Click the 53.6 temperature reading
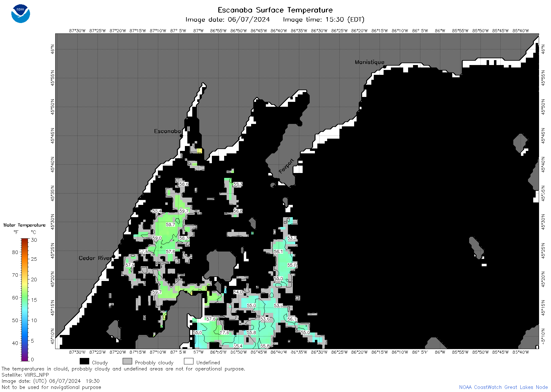 [x=265, y=319]
